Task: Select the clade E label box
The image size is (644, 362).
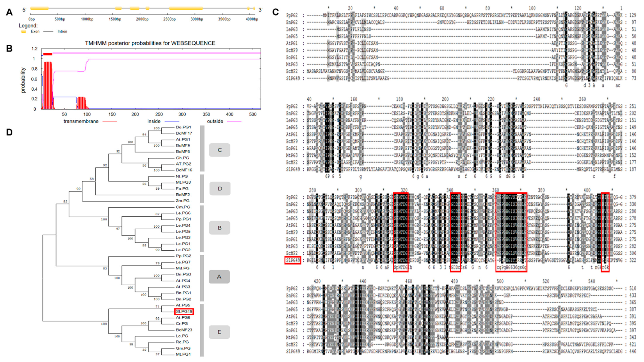Action: coord(219,332)
